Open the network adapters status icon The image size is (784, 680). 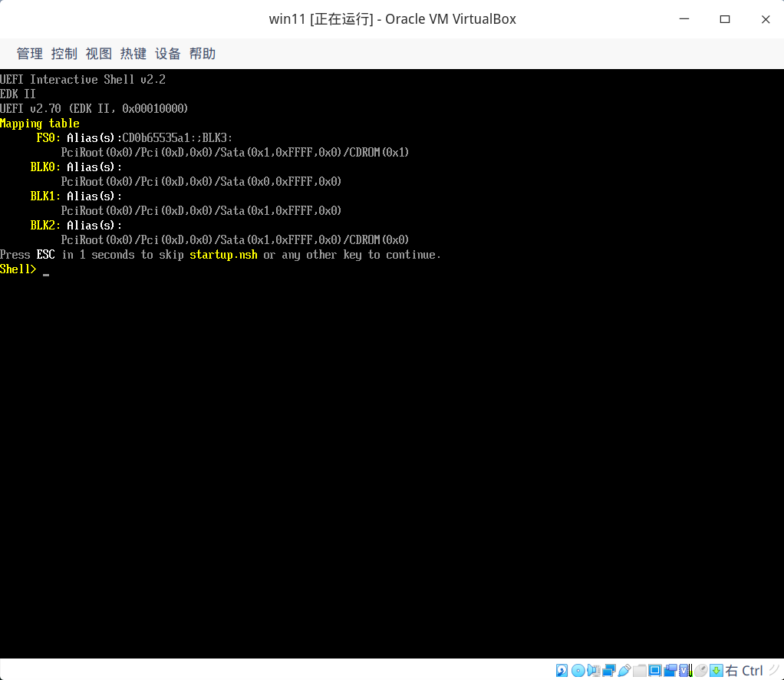coord(610,670)
